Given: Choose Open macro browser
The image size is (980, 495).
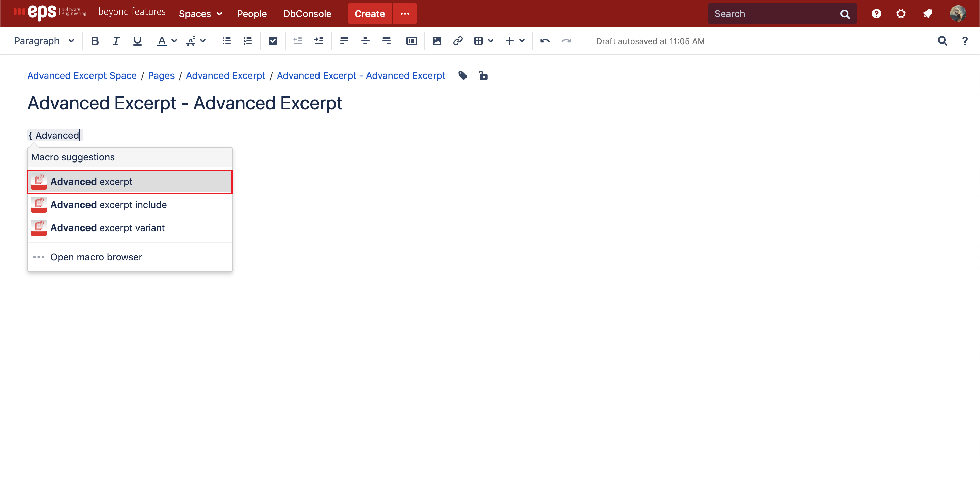Looking at the screenshot, I should click(96, 257).
